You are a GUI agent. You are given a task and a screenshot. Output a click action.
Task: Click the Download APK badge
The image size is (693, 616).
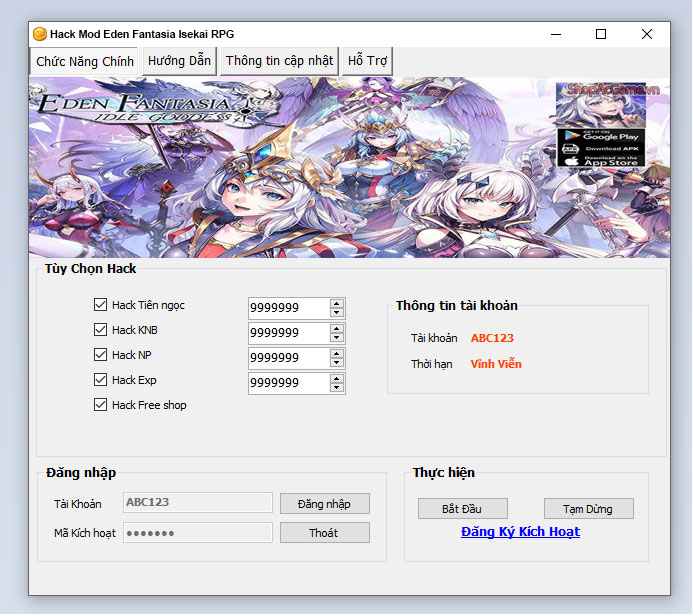601,149
